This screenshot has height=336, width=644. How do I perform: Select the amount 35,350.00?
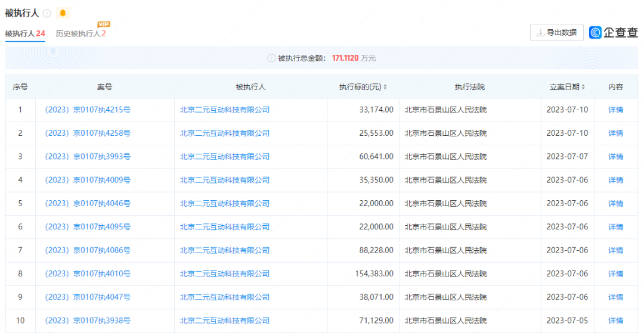pyautogui.click(x=376, y=180)
